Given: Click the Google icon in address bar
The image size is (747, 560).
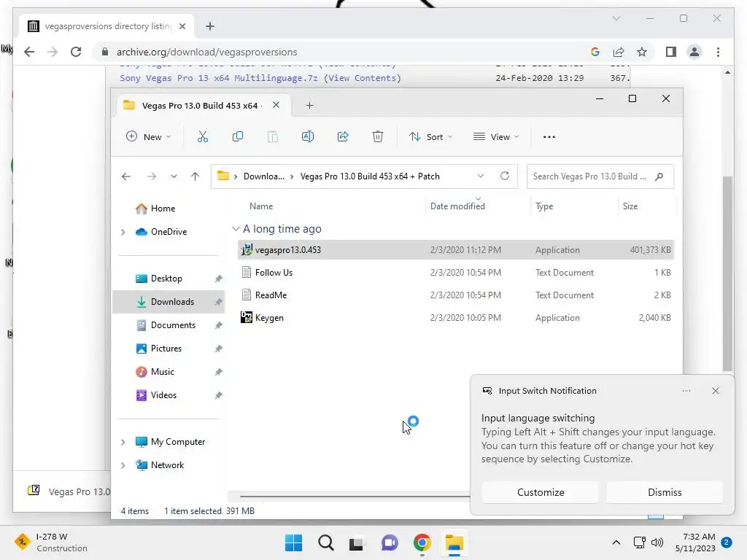Looking at the screenshot, I should click(595, 52).
